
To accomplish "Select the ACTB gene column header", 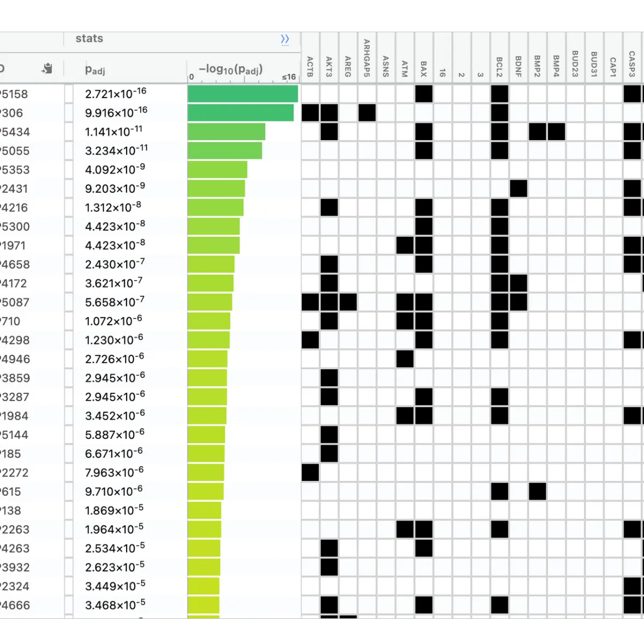I will [310, 64].
